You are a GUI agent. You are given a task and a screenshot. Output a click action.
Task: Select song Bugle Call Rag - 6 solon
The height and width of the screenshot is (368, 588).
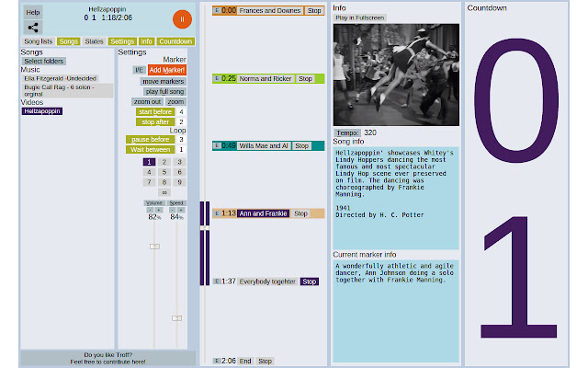pos(67,90)
